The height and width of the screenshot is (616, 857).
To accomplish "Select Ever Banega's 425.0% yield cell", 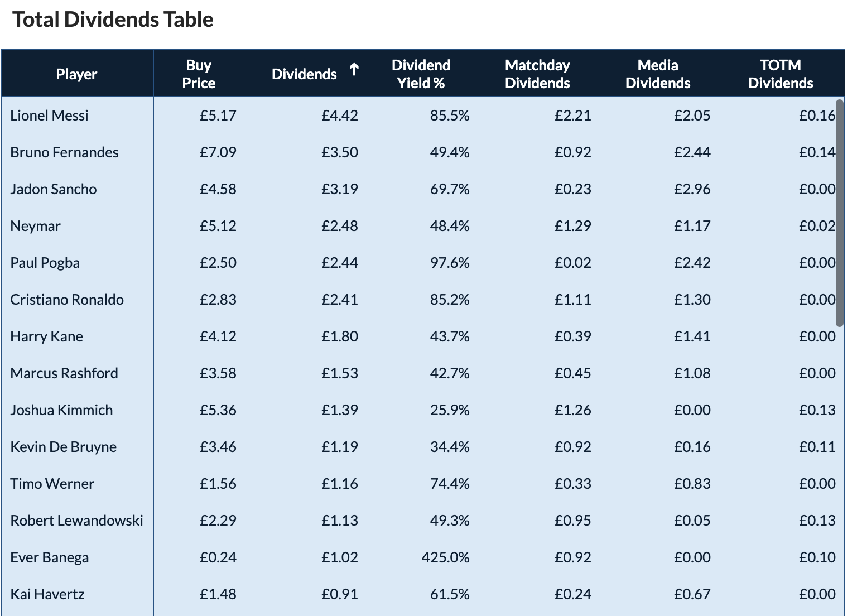I will click(x=445, y=557).
